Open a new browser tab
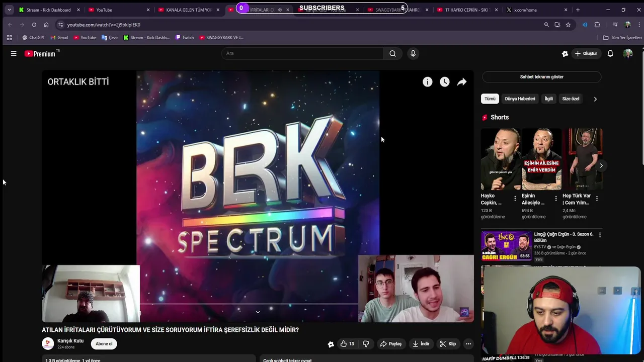The image size is (644, 362). pyautogui.click(x=578, y=10)
